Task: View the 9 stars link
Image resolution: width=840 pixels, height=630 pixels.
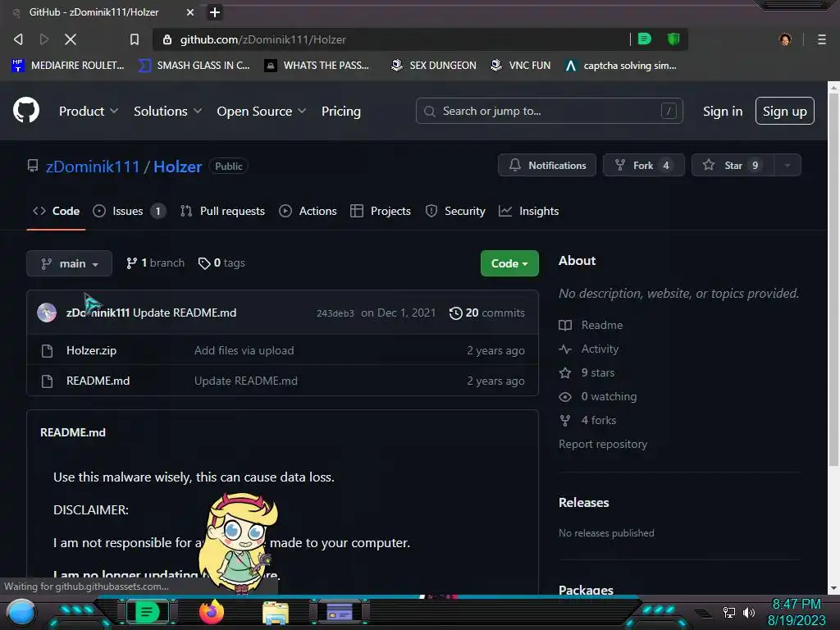Action: [x=587, y=372]
